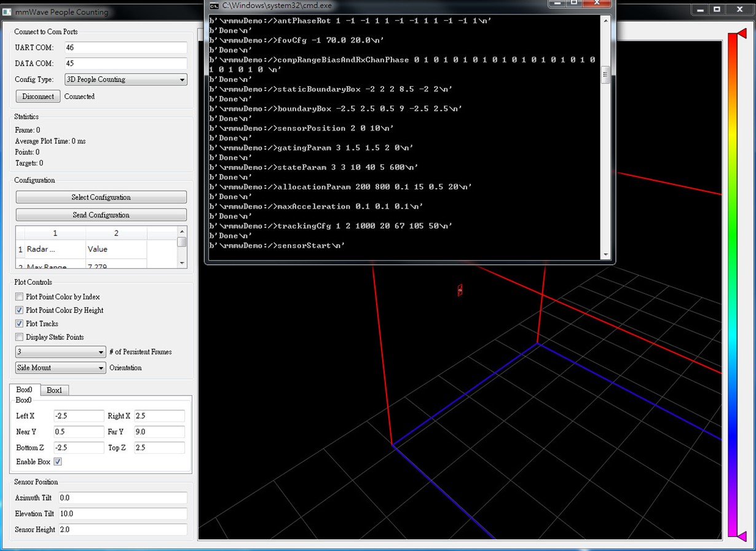Switch to the Box0 tab
This screenshot has height=551, width=756.
[25, 390]
